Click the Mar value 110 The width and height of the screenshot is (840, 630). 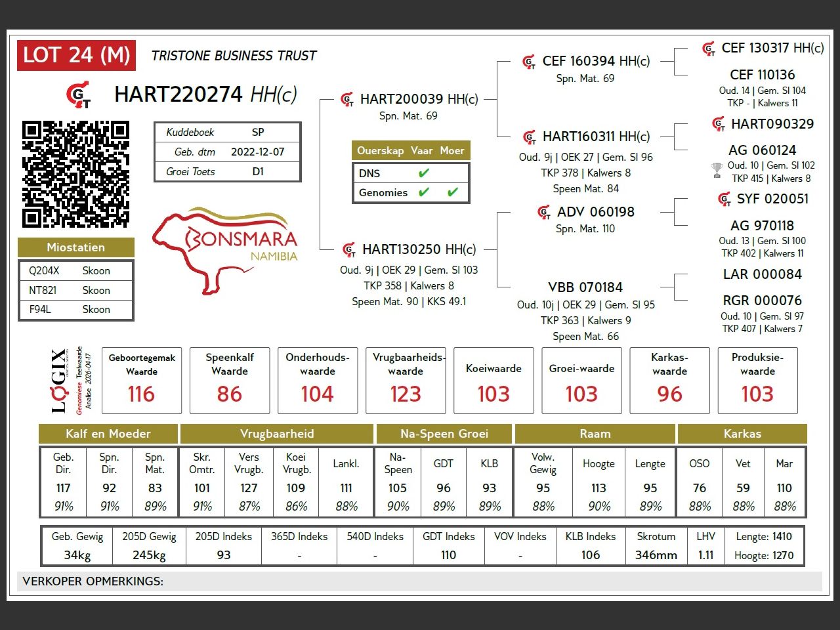(784, 488)
